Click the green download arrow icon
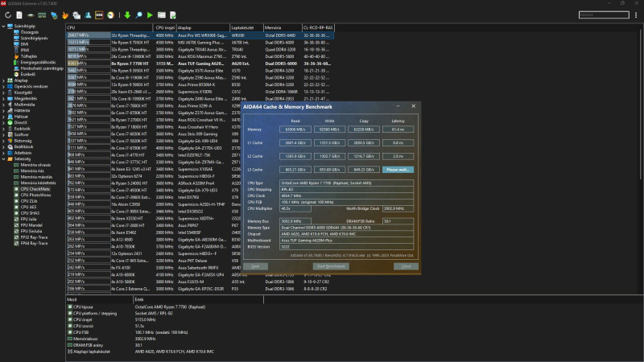 click(x=127, y=15)
